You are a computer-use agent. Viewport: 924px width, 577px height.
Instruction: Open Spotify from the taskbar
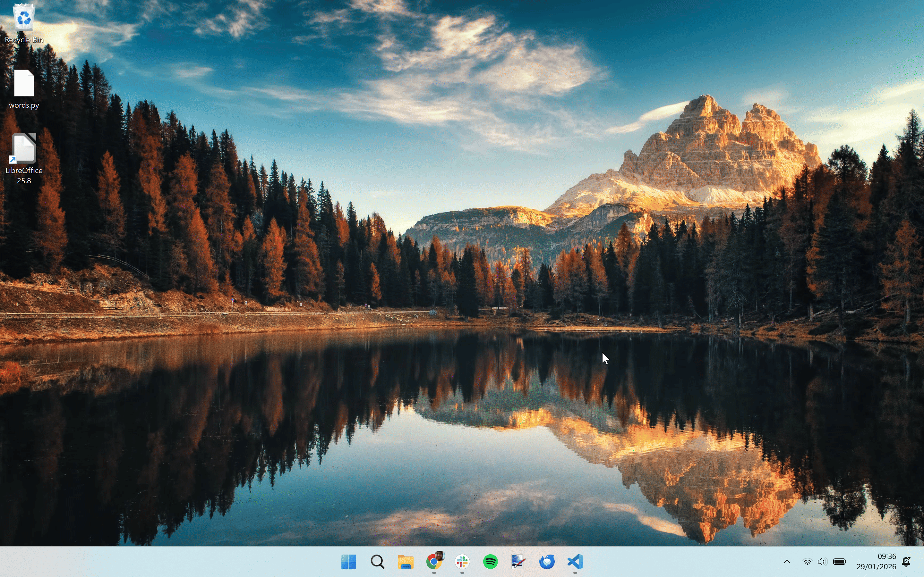[x=490, y=562]
